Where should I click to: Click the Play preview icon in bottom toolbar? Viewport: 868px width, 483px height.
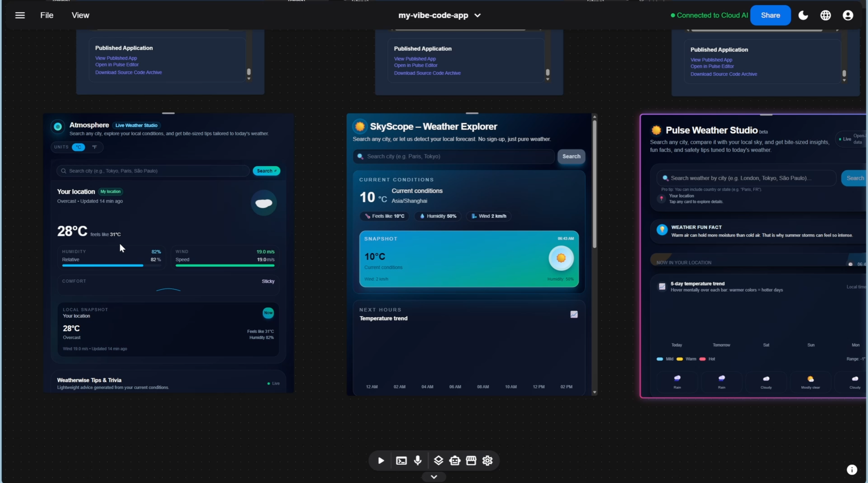click(380, 461)
